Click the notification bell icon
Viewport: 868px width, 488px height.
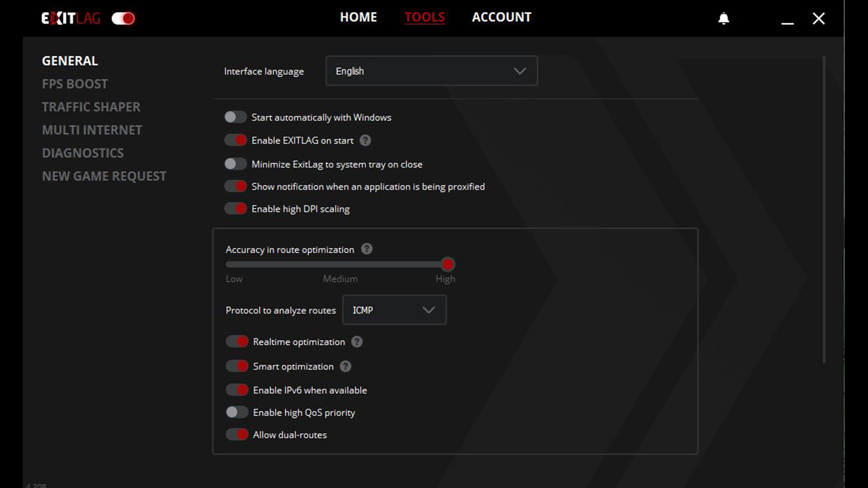724,19
